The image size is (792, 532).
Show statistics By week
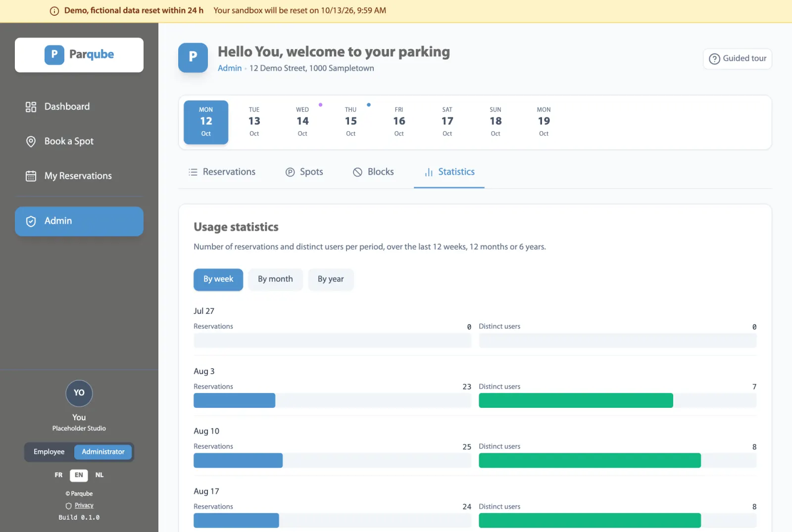(218, 280)
